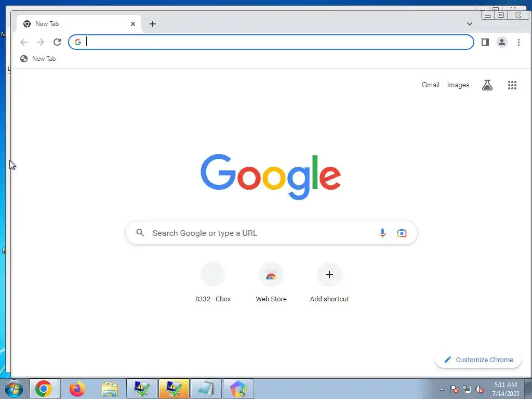
Task: Reload the current page
Action: (x=57, y=42)
